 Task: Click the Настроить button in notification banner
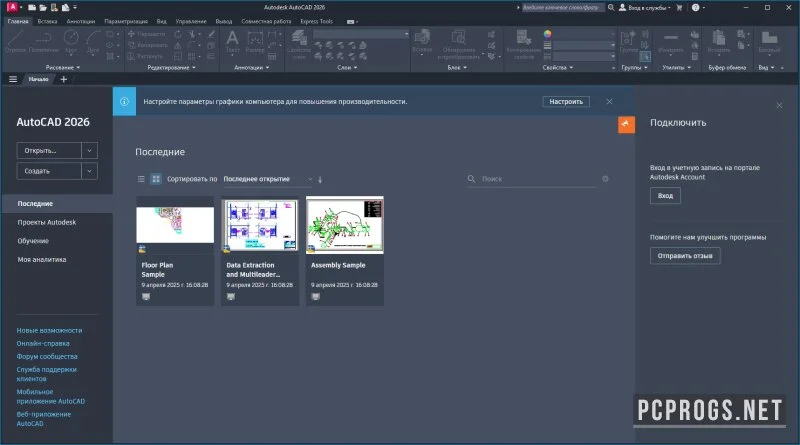566,102
